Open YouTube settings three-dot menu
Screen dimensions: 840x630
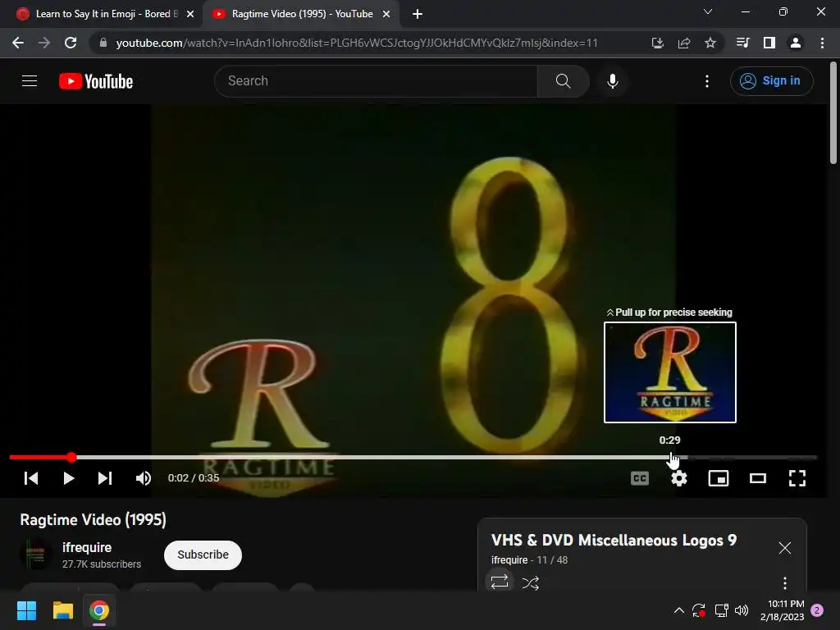point(707,81)
